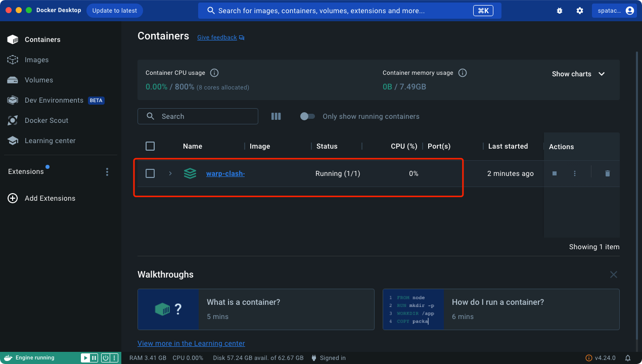This screenshot has width=642, height=364.
Task: Sort by Status column header
Action: pyautogui.click(x=327, y=146)
